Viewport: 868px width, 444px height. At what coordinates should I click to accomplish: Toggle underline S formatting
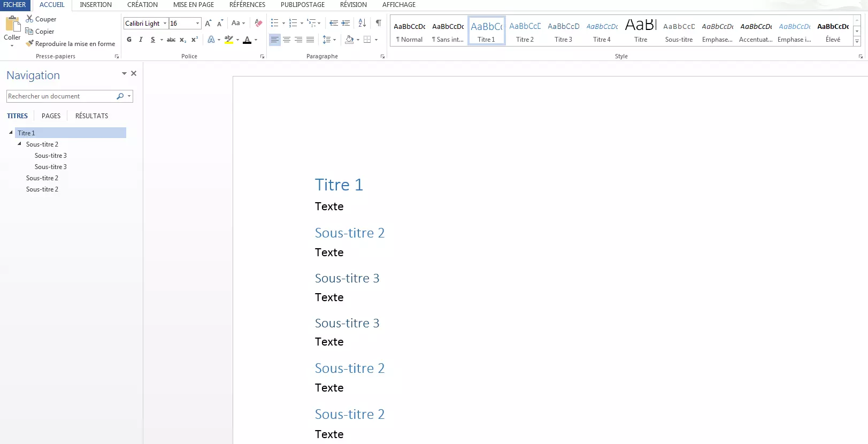point(153,40)
